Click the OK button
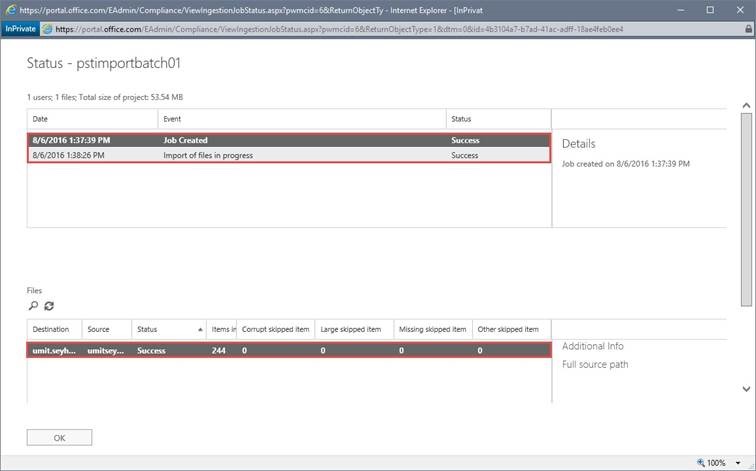This screenshot has height=471, width=756. (x=59, y=438)
